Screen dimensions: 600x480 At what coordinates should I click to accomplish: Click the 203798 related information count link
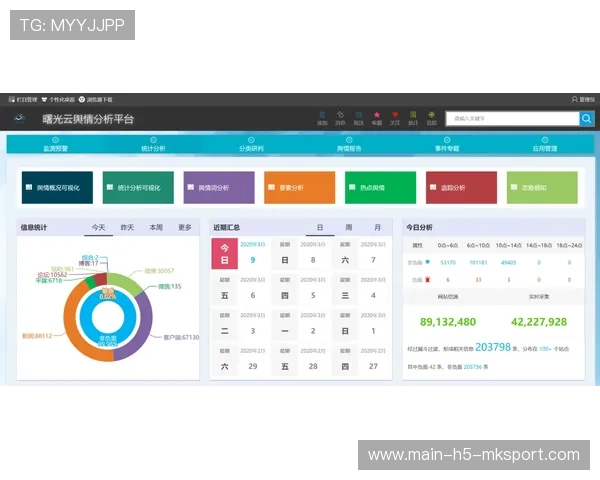491,347
